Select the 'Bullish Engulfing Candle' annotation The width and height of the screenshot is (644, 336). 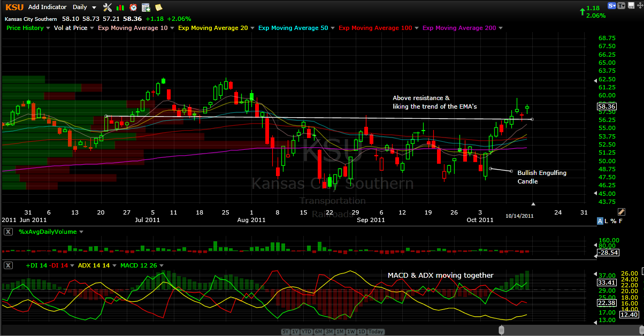[542, 177]
